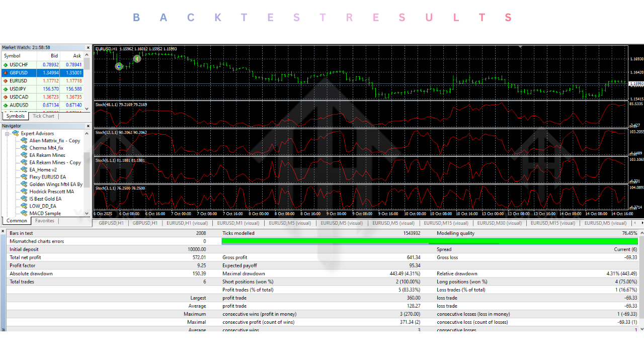Click the MACD Sample expert advisor icon
This screenshot has width=644, height=362.
coord(23,213)
